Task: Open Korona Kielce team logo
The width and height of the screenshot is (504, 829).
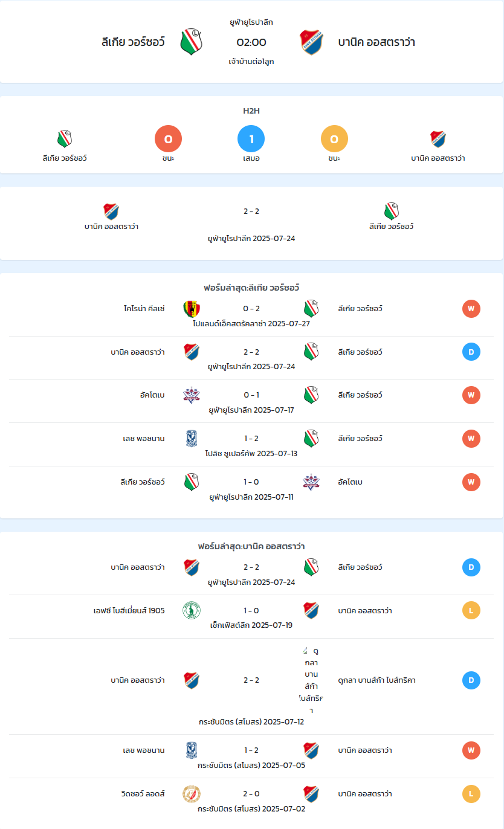Action: (192, 309)
